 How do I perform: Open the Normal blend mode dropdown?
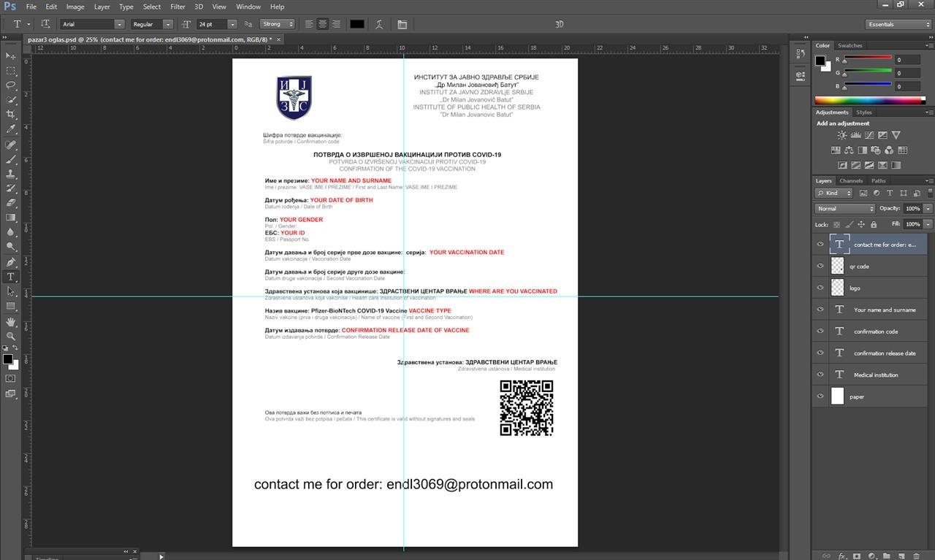click(844, 209)
